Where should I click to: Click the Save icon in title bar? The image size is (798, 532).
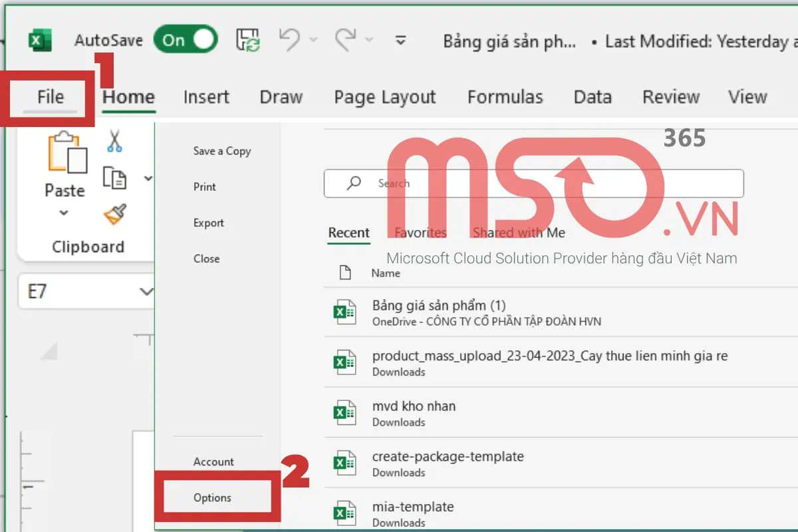click(248, 41)
